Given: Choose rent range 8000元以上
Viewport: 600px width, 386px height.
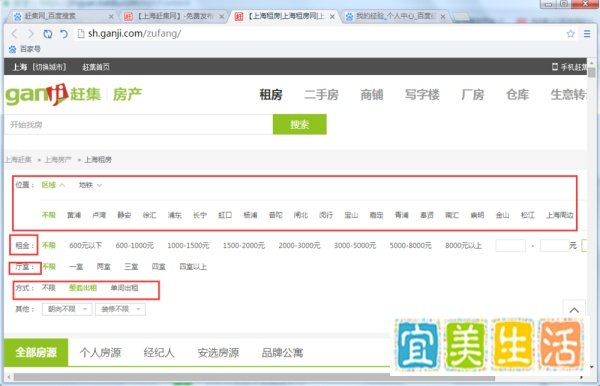Looking at the screenshot, I should point(463,245).
